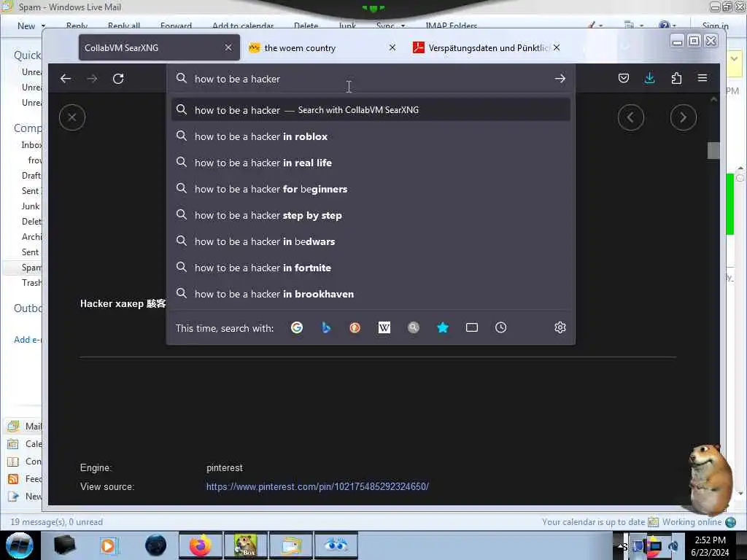Switch to the Verspätungsdaten und Pünktlichkeit tab

click(x=486, y=47)
